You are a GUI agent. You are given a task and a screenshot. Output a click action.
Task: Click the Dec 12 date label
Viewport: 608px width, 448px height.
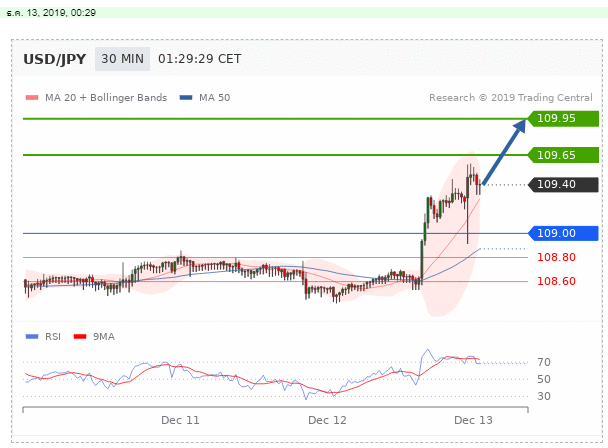(x=327, y=420)
